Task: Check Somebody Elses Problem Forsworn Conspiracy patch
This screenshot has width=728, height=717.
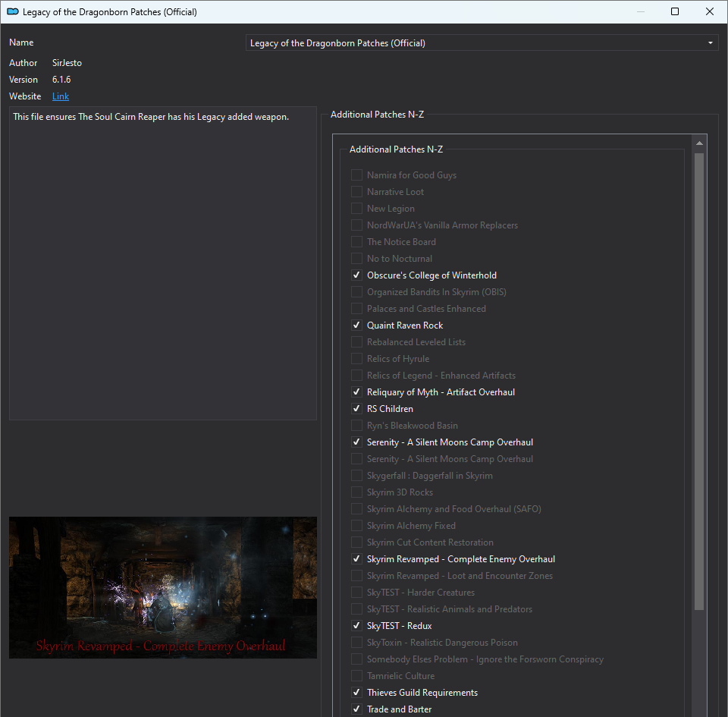Action: tap(356, 660)
